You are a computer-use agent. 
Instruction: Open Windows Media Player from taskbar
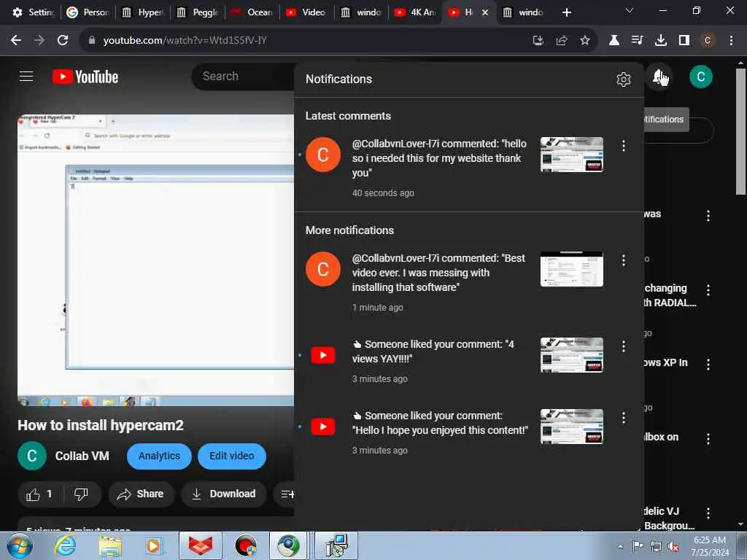tap(155, 546)
